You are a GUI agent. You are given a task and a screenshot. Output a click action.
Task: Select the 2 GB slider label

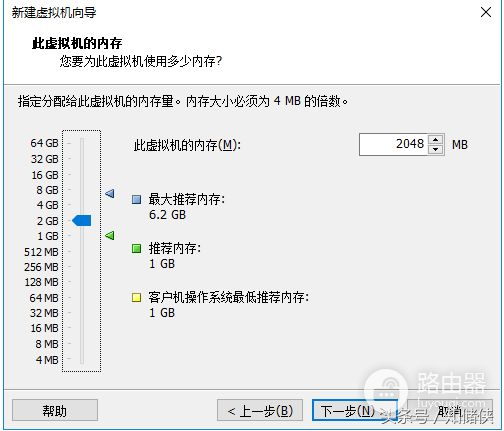coord(48,221)
